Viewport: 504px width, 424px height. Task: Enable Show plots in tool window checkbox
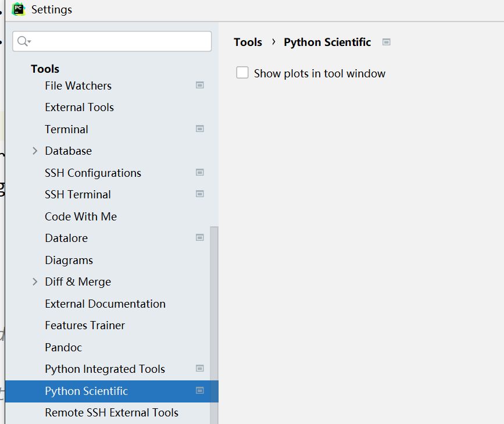[242, 73]
